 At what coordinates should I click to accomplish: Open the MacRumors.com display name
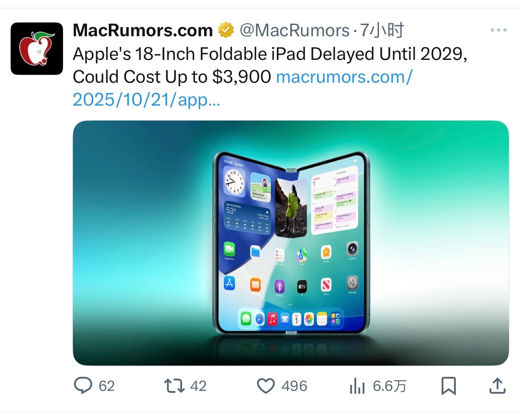click(143, 30)
